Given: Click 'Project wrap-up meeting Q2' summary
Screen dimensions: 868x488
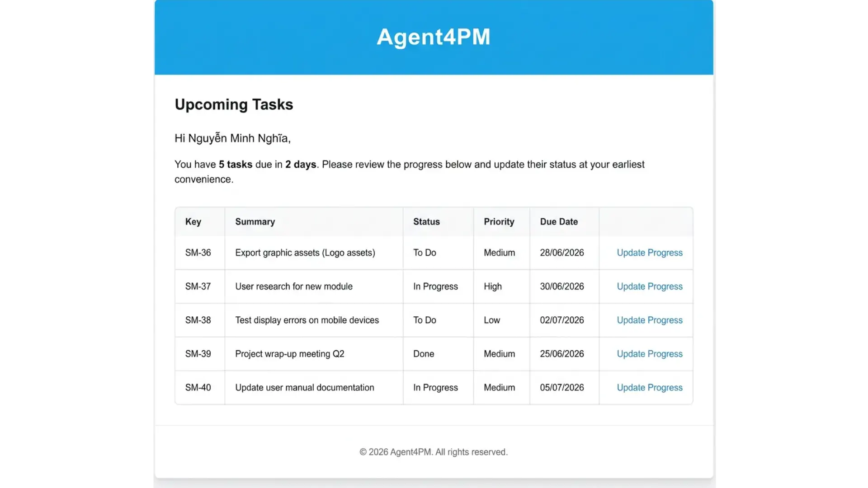Looking at the screenshot, I should (290, 354).
